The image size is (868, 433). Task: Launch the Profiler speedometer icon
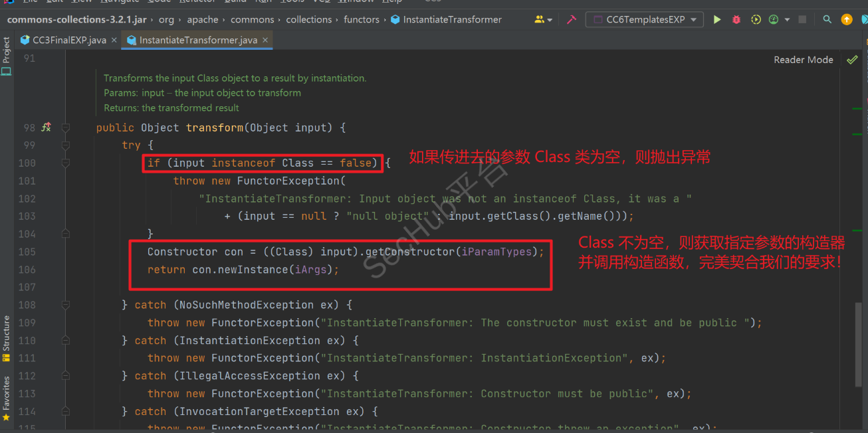(773, 19)
